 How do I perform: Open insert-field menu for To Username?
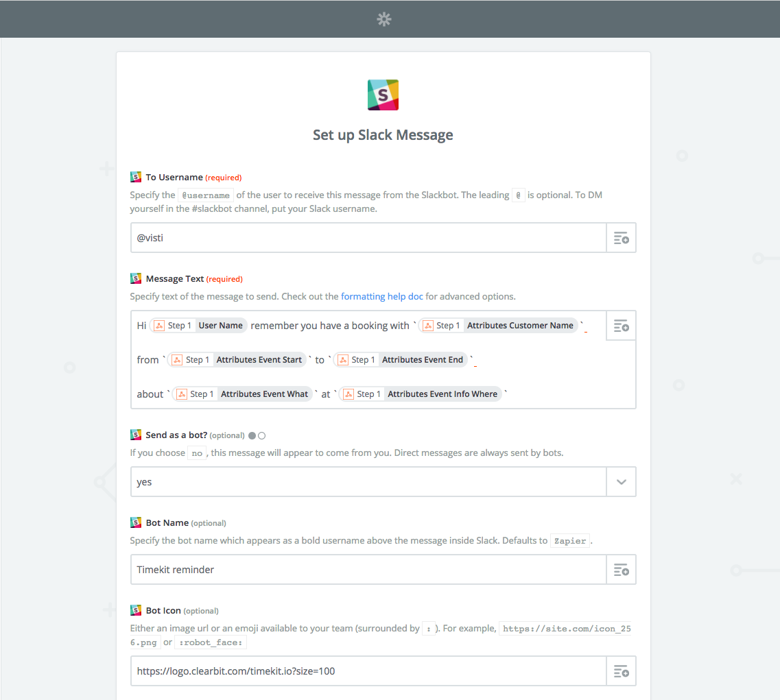[x=622, y=238]
